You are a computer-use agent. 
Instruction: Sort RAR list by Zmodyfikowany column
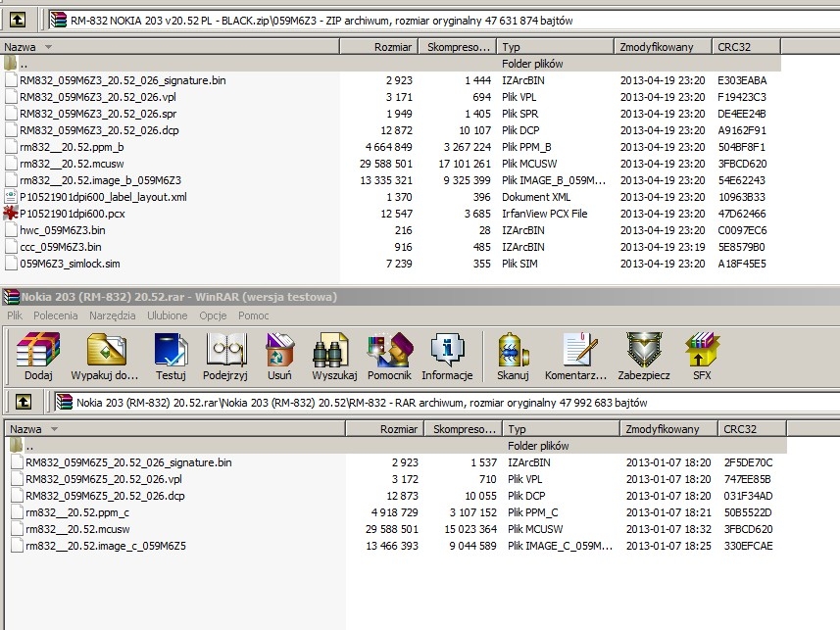point(668,428)
